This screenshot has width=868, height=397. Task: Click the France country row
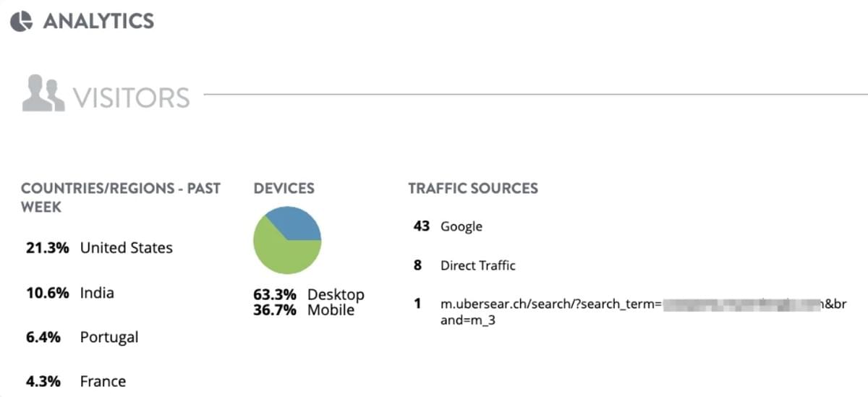click(103, 381)
